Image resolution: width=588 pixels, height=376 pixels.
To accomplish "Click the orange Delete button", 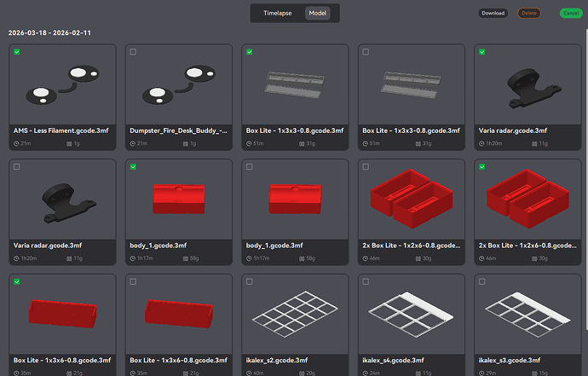I will (x=529, y=13).
